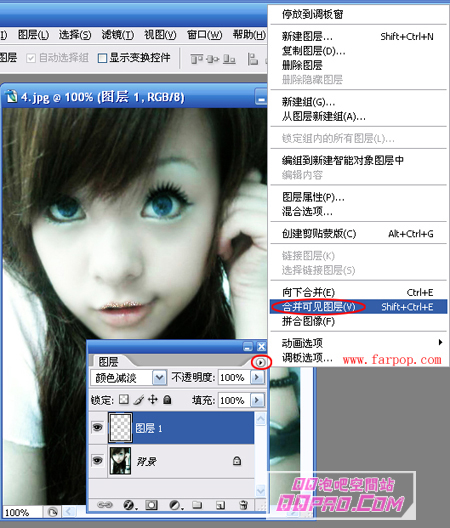
Task: Click the link layers icon in Layers panel
Action: click(104, 505)
